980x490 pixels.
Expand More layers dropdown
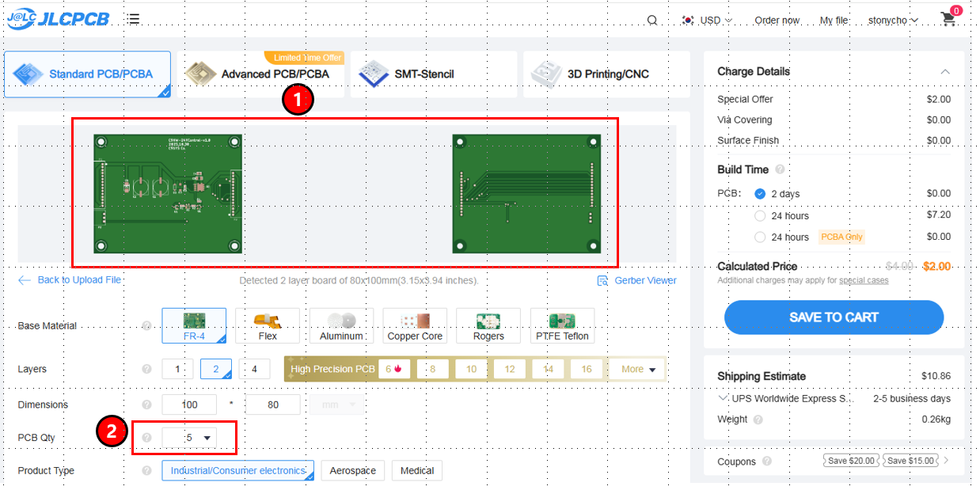(636, 369)
